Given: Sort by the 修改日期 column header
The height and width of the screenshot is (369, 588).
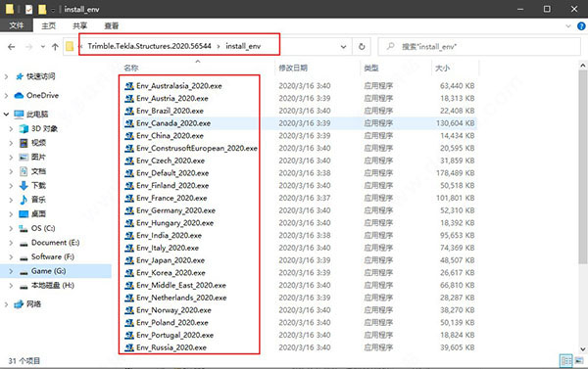Looking at the screenshot, I should point(293,68).
